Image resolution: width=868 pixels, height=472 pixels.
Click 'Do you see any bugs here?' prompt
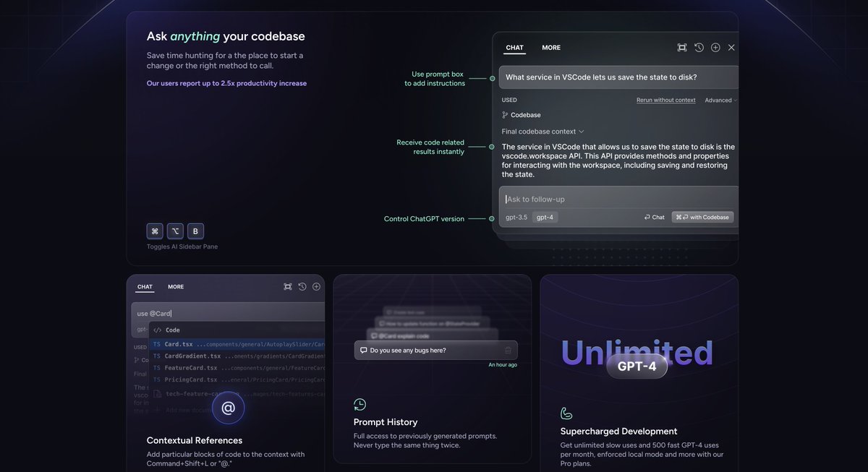pyautogui.click(x=435, y=351)
